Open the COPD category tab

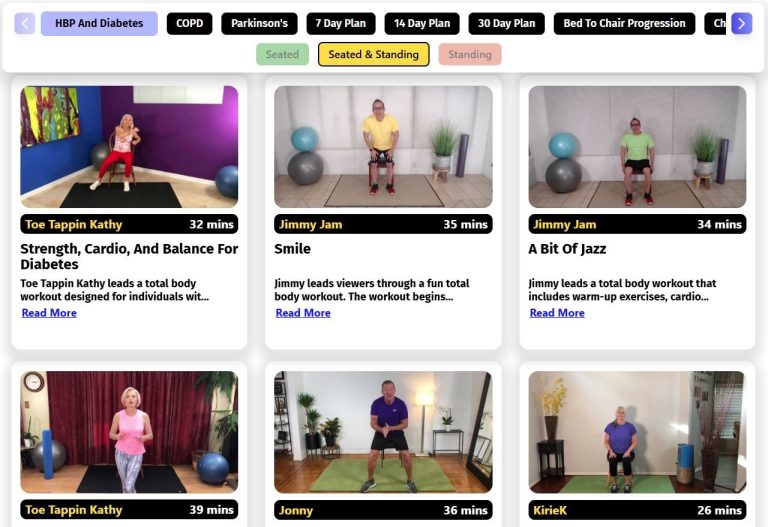(x=190, y=24)
